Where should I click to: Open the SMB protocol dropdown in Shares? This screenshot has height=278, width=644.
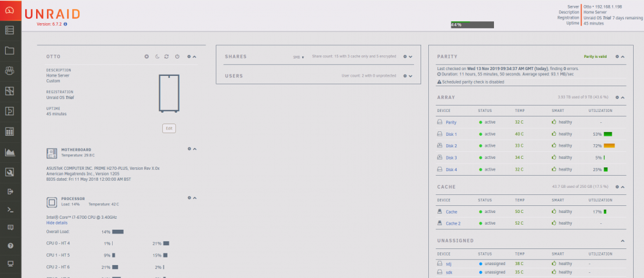[x=299, y=57]
